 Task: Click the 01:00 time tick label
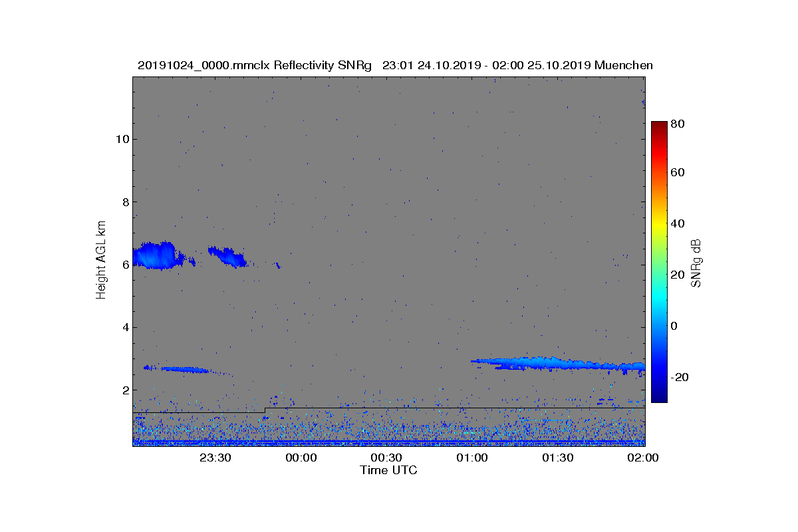tap(472, 458)
